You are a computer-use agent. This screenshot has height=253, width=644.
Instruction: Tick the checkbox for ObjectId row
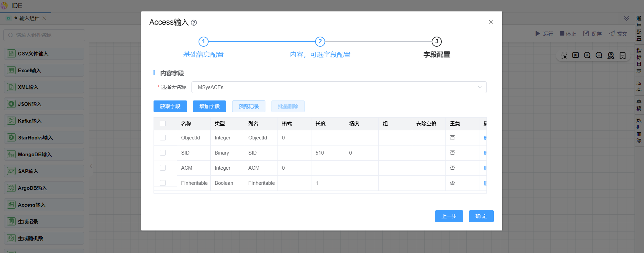point(163,138)
